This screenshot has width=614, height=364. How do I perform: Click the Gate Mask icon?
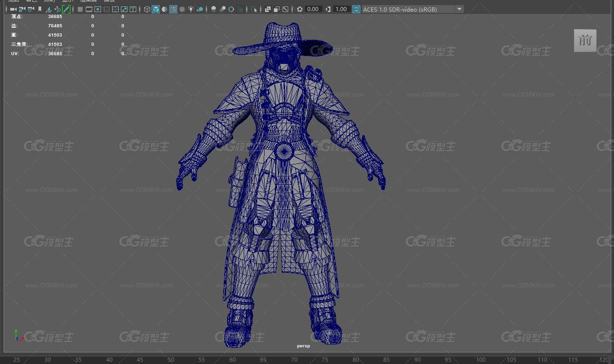click(x=107, y=9)
